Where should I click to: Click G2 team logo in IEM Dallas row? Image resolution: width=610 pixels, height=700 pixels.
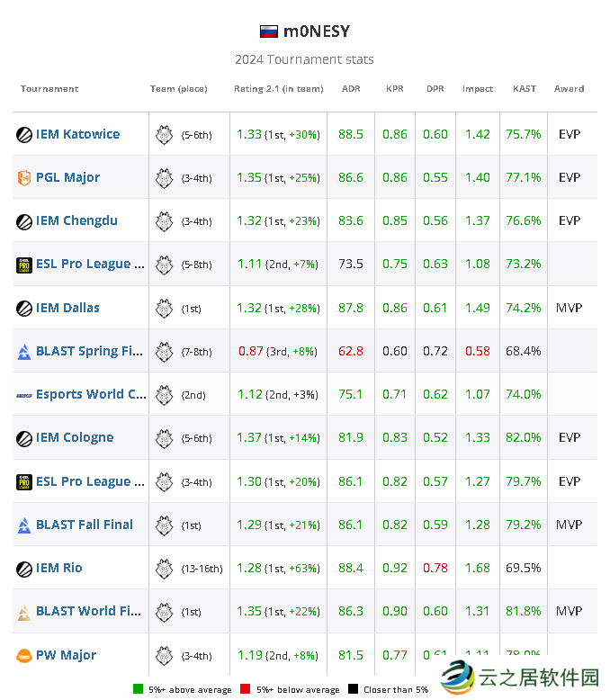pyautogui.click(x=164, y=309)
